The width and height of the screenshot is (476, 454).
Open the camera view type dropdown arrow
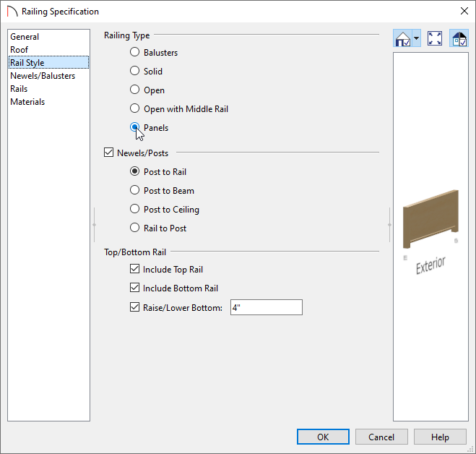[x=417, y=38]
